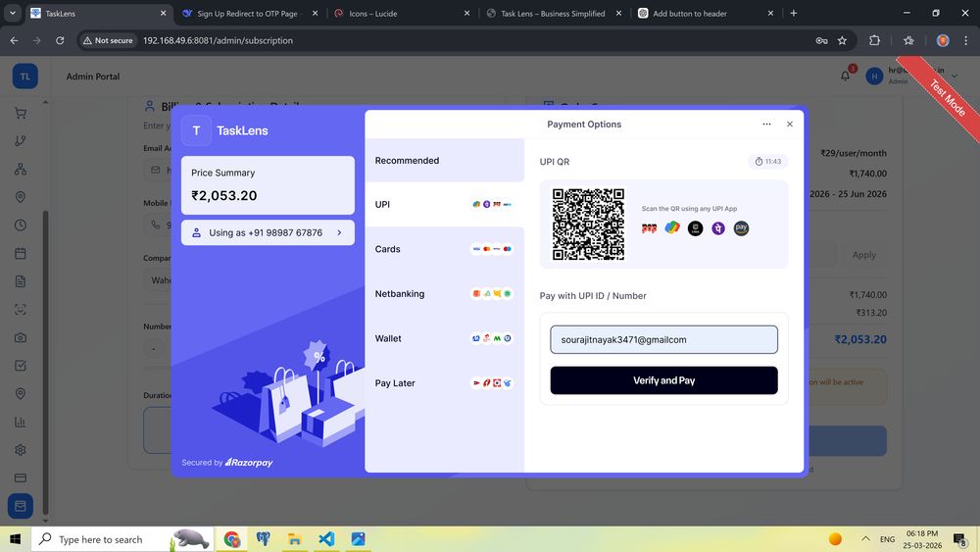Select the Cards payment method
Screen dimensions: 980x552
(x=444, y=249)
